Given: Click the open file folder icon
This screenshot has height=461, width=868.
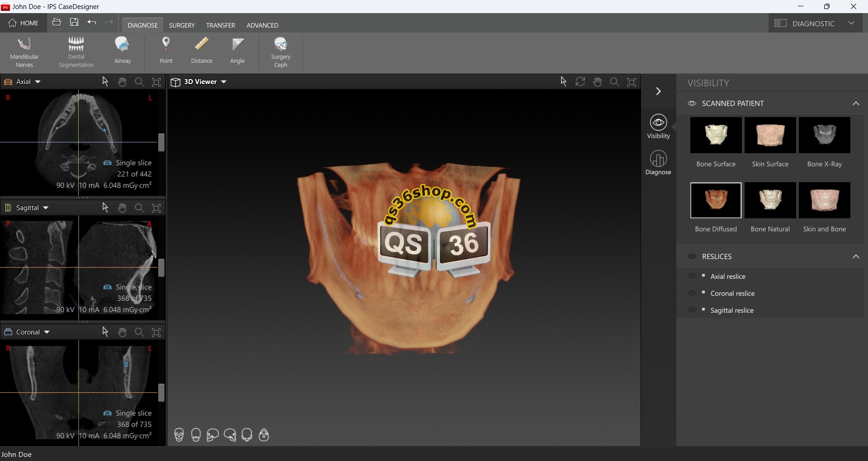Looking at the screenshot, I should [x=57, y=23].
